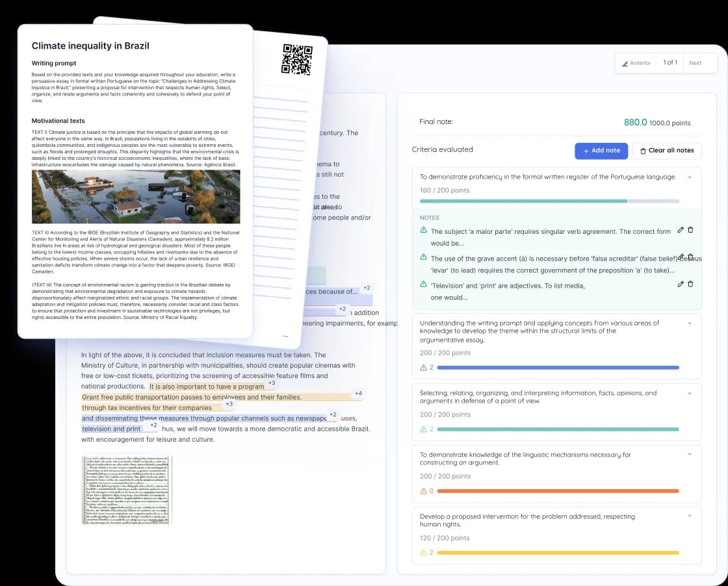Click +2 badge next to 'television and print'
This screenshot has height=586, width=728.
pos(153,426)
